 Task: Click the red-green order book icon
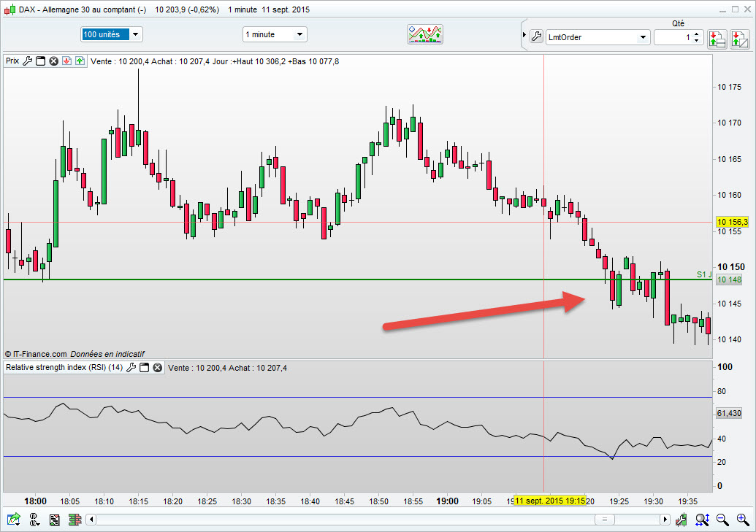[x=75, y=519]
